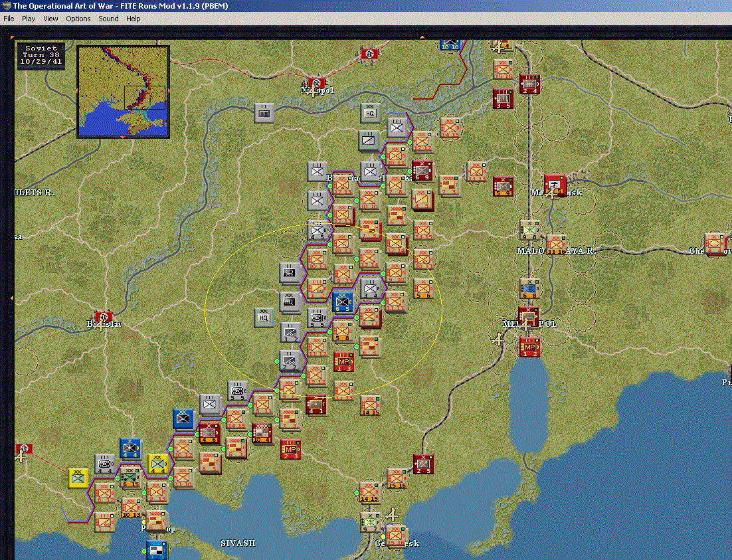The height and width of the screenshot is (560, 732).
Task: Select the dark red brigade counter 6-9
Action: click(422, 171)
